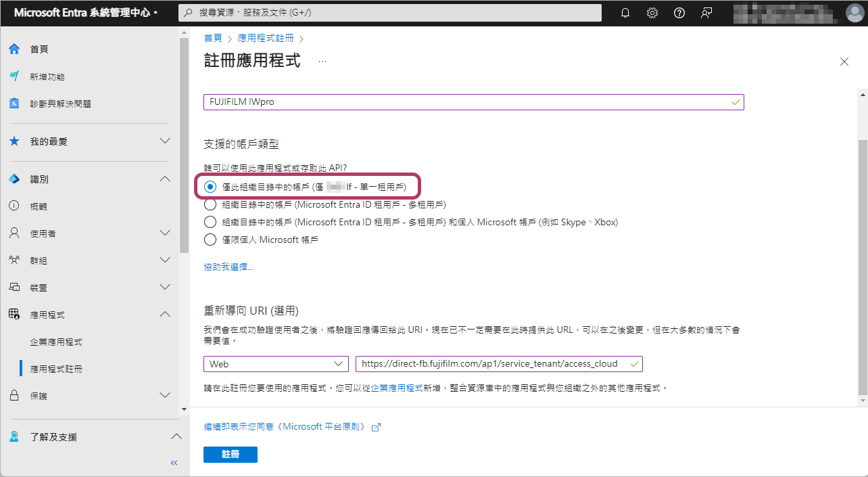Open the settings gear icon
Viewport: 868px width, 477px height.
click(x=652, y=13)
